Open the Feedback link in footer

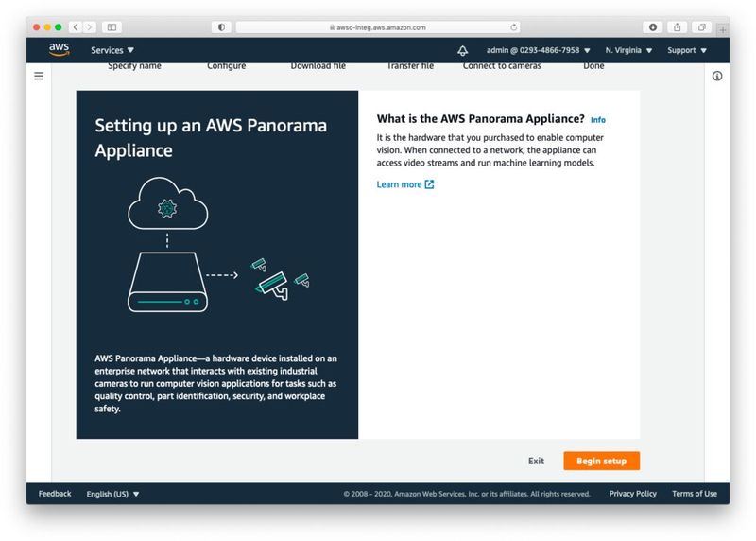pos(55,493)
